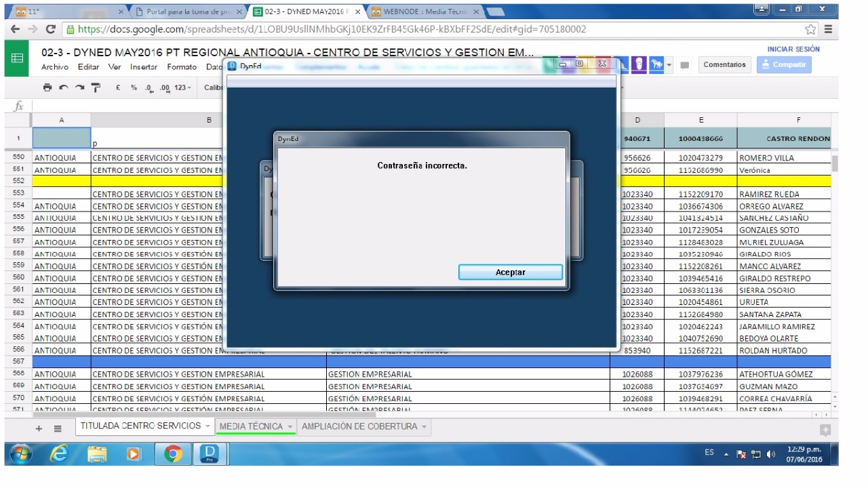
Task: Undo the last action with the undo arrow
Action: pyautogui.click(x=64, y=87)
